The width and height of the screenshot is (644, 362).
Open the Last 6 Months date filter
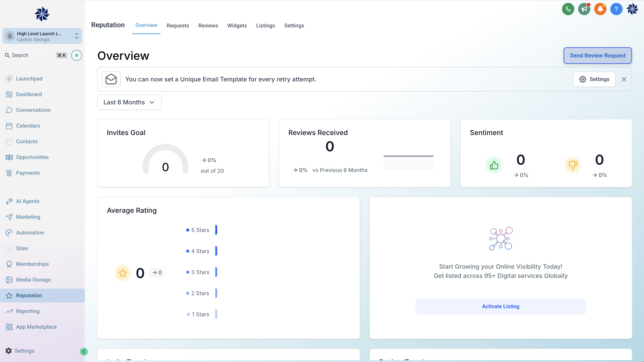(129, 102)
